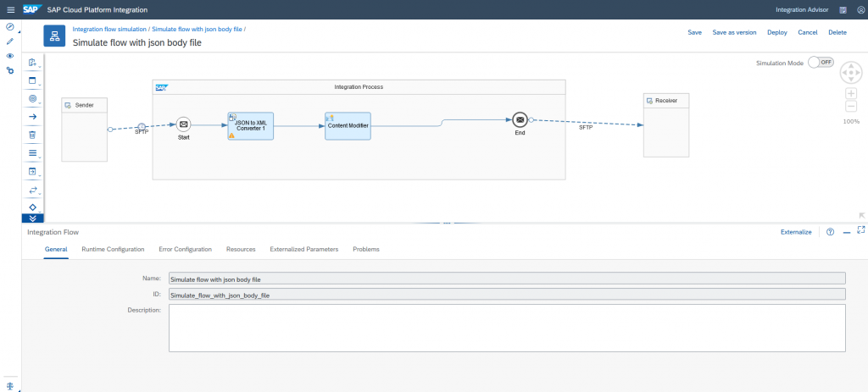Open the Help question mark icon

(x=830, y=232)
